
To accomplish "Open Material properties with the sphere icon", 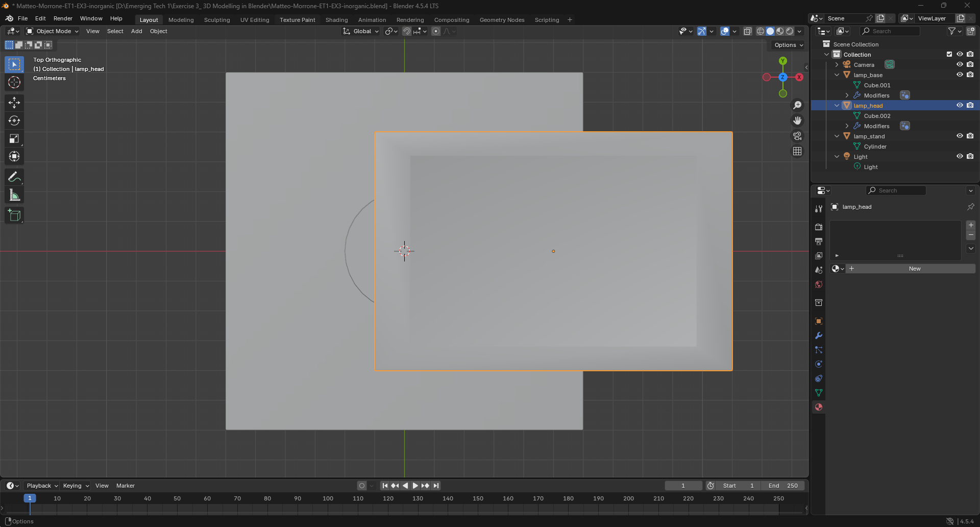I will (818, 407).
